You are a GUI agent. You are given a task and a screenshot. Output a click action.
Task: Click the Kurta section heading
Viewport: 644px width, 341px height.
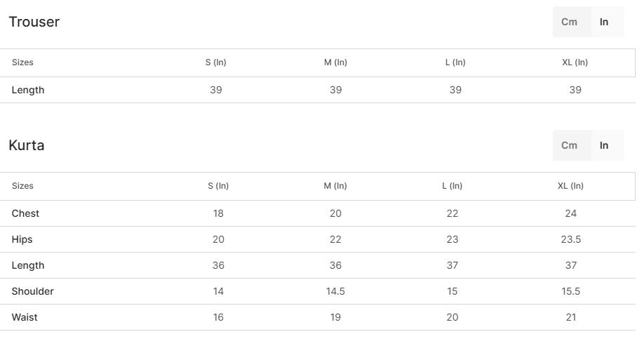pyautogui.click(x=27, y=145)
